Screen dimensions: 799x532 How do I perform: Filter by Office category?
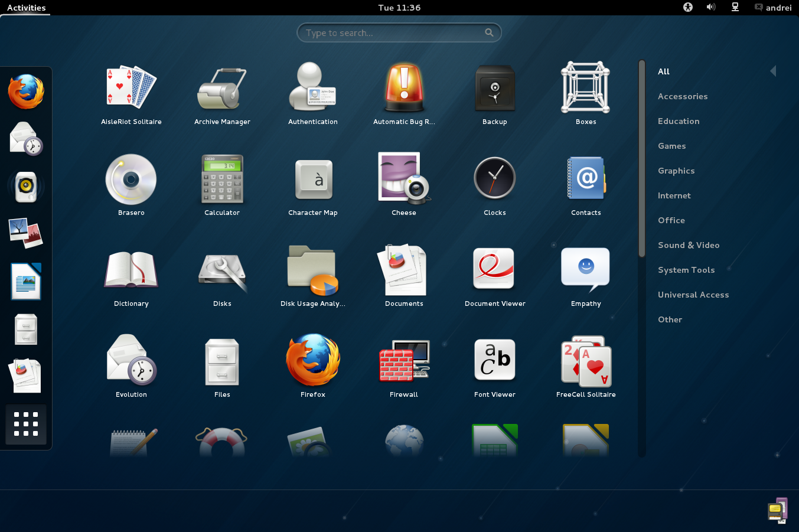pos(671,220)
